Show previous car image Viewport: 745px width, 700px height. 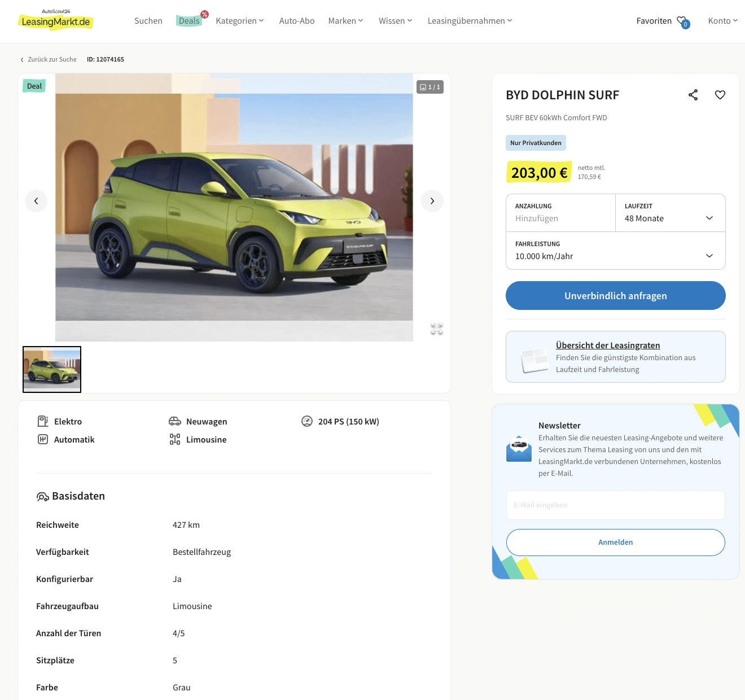pos(36,201)
